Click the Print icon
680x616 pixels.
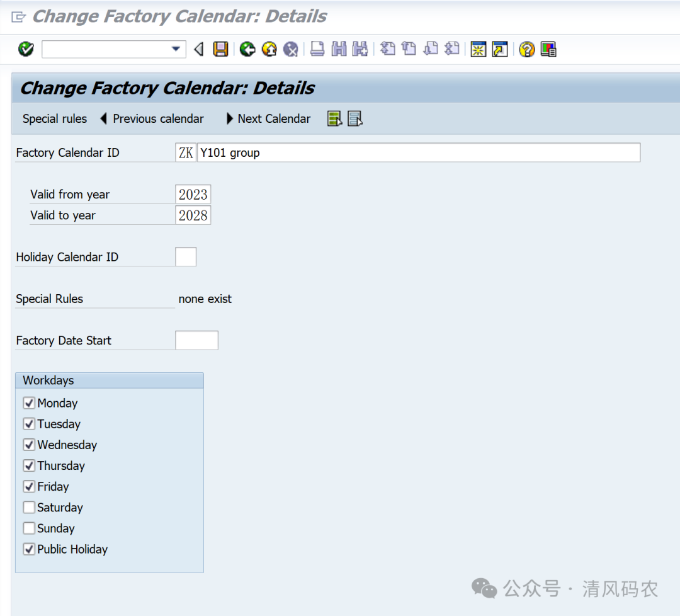point(317,49)
